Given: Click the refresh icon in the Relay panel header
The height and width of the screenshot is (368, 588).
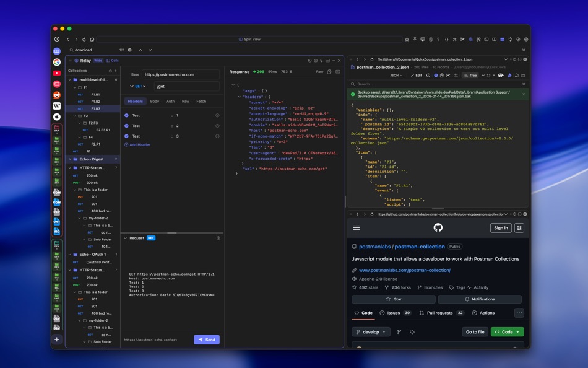Looking at the screenshot, I should [309, 61].
